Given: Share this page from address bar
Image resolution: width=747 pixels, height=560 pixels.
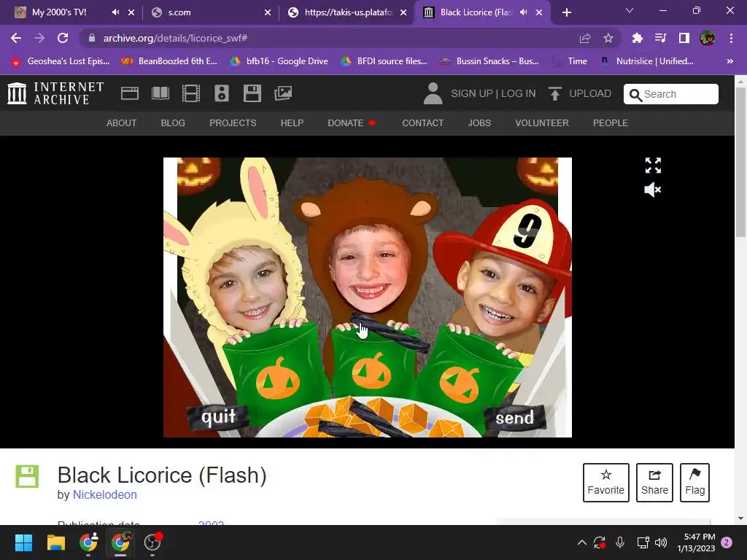Looking at the screenshot, I should pyautogui.click(x=584, y=38).
